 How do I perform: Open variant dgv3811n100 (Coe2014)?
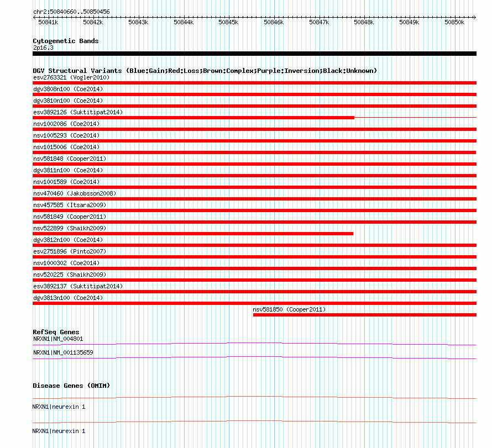pos(68,171)
